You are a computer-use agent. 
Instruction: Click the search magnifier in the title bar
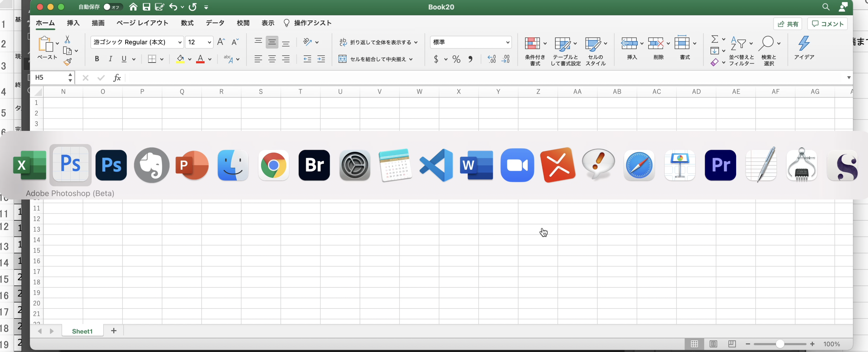coord(826,7)
